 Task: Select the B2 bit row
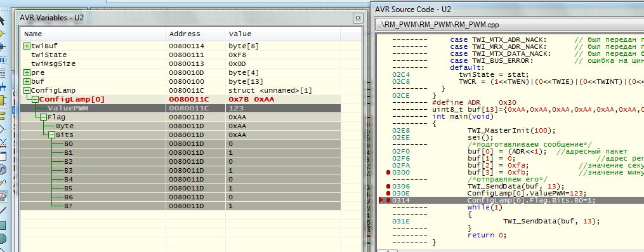coord(180,162)
